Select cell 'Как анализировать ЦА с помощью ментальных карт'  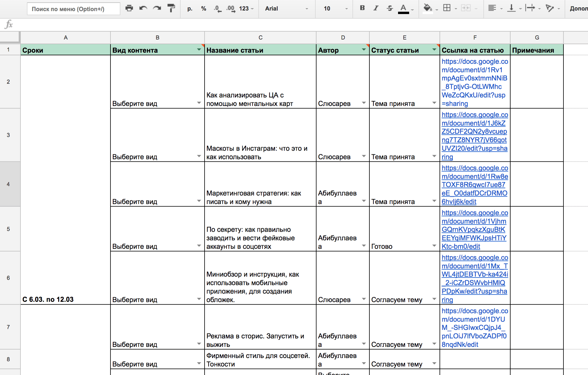tap(260, 82)
